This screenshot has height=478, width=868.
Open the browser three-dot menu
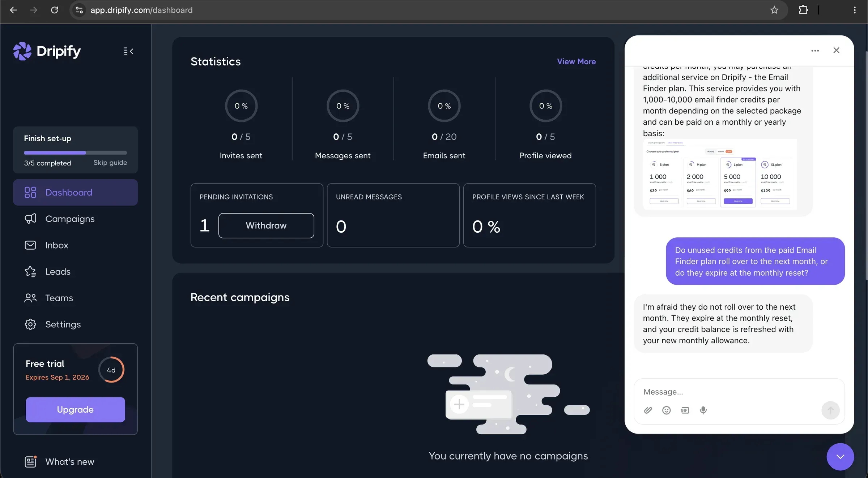point(855,10)
